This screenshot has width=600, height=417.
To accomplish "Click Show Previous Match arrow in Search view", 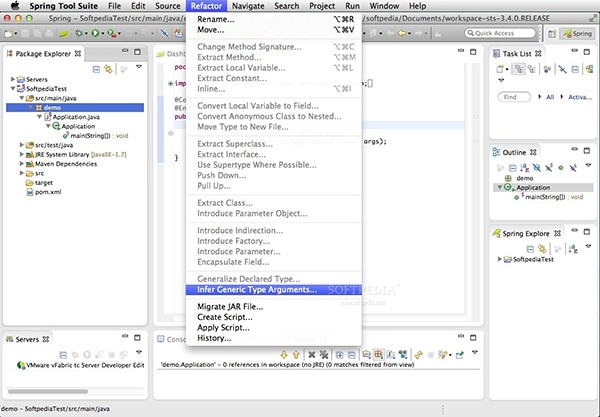I will coord(296,355).
